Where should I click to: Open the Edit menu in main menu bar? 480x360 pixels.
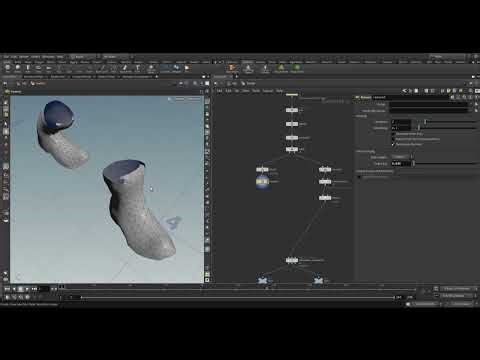15,57
